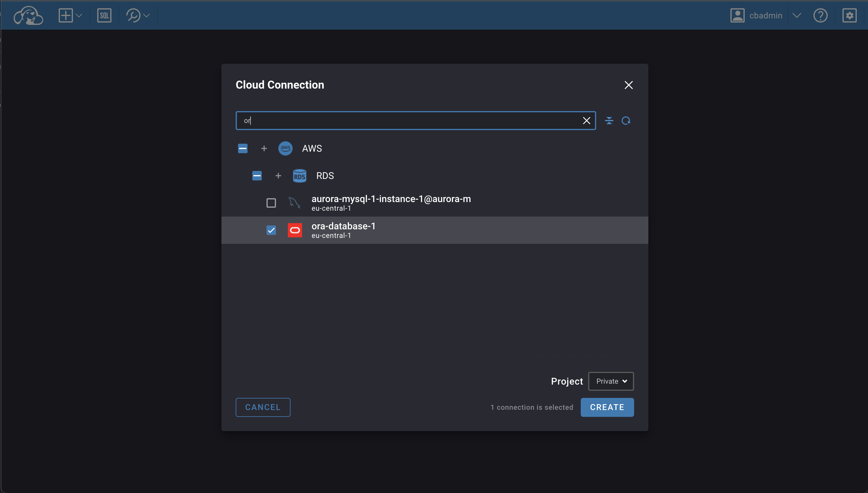
Task: Click the Oracle icon on ora-database-1
Action: (x=294, y=230)
